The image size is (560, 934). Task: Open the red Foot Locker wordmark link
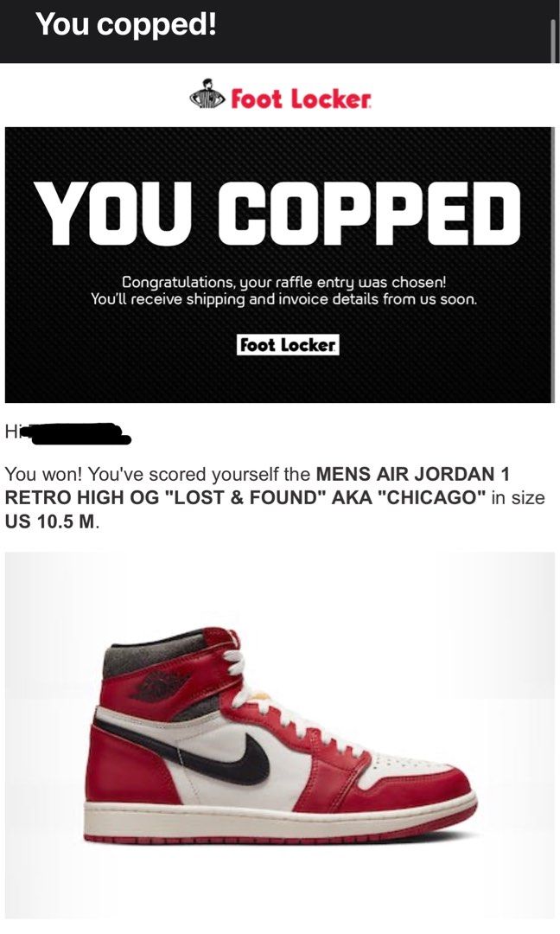(x=301, y=99)
